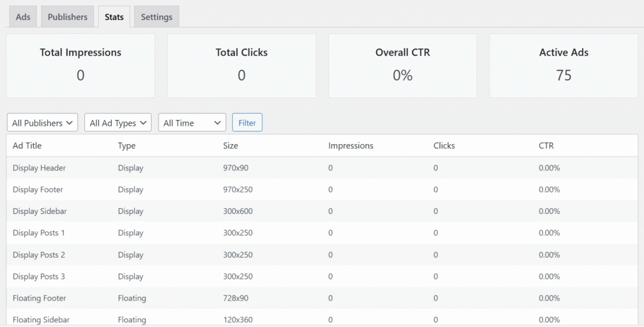Click the Active Ads card
Viewport: 644px width, 327px height.
click(563, 66)
